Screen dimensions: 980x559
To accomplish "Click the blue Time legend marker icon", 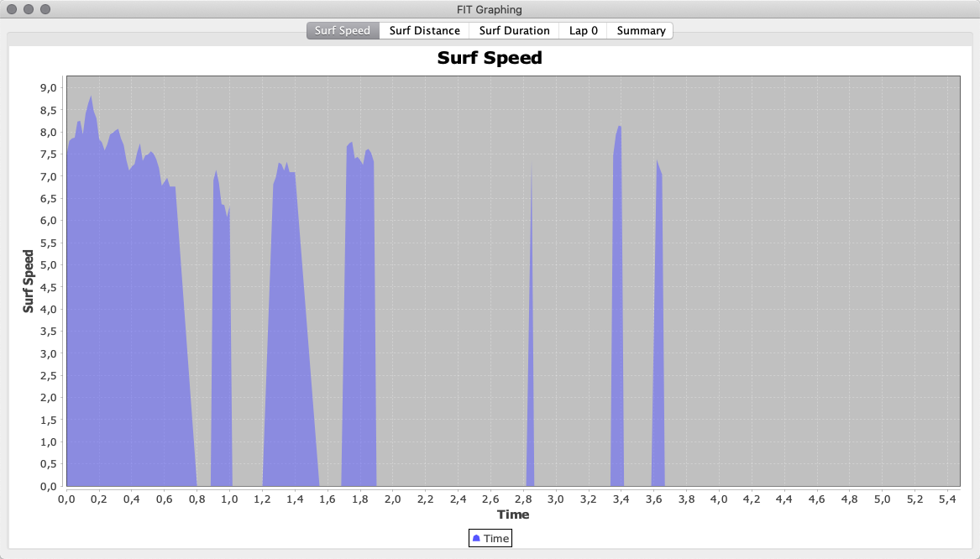I will (476, 538).
